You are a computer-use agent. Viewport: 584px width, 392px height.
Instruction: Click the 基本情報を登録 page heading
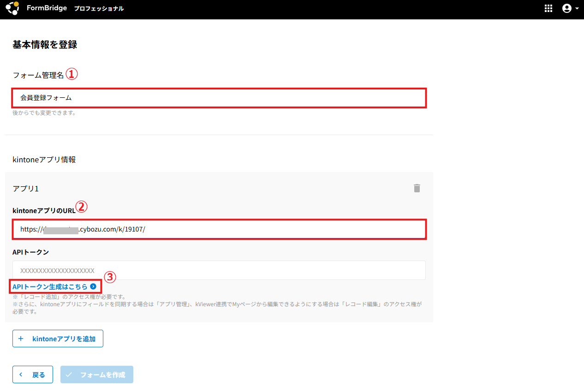45,45
